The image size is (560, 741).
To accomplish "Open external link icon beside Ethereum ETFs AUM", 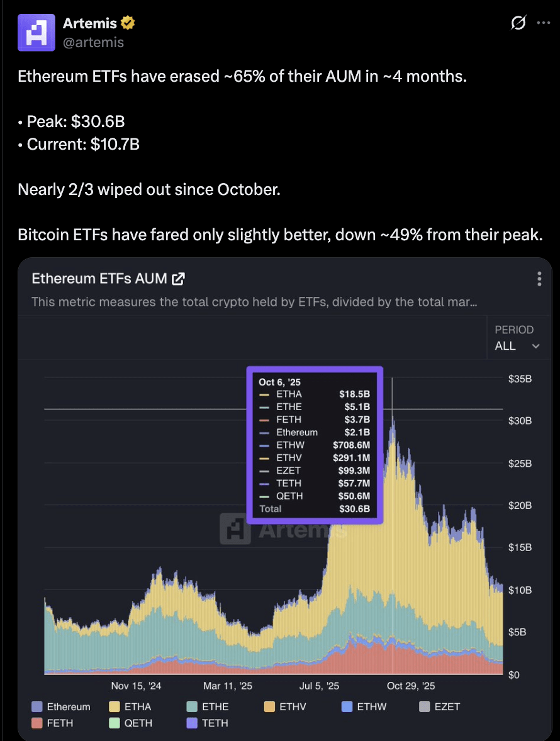I will coord(178,279).
